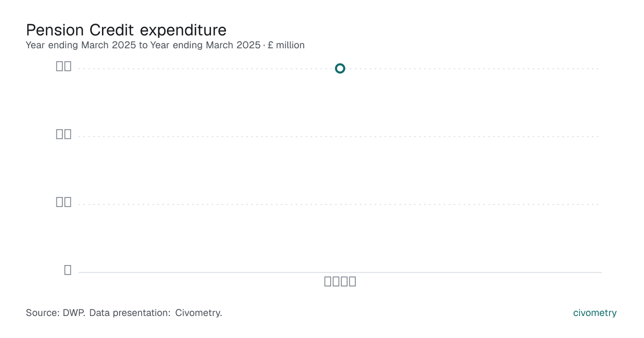Click the 'Data presentation:' text in footer

130,313
